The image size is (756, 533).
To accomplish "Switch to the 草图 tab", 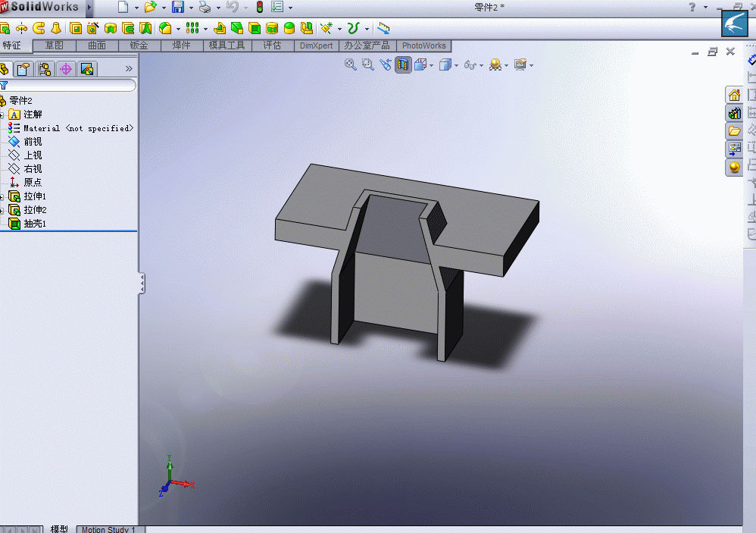I will coord(54,45).
